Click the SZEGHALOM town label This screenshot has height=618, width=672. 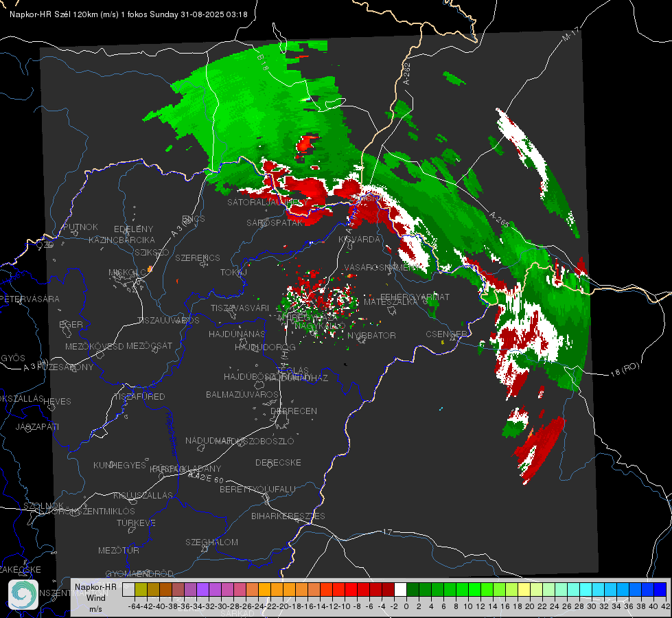click(211, 542)
